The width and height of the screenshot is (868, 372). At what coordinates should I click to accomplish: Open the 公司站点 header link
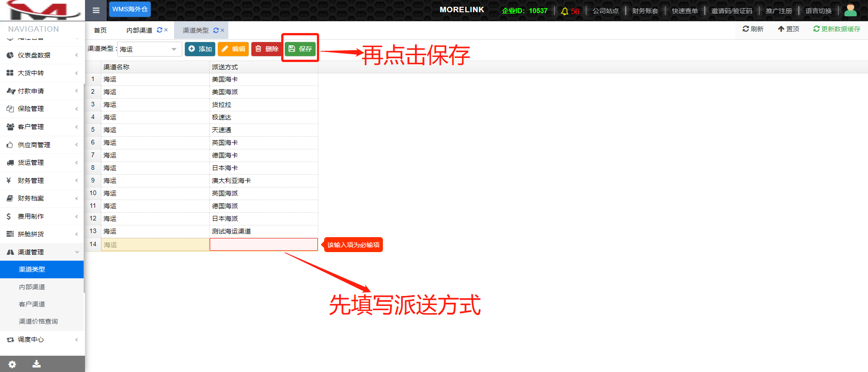[x=605, y=11]
